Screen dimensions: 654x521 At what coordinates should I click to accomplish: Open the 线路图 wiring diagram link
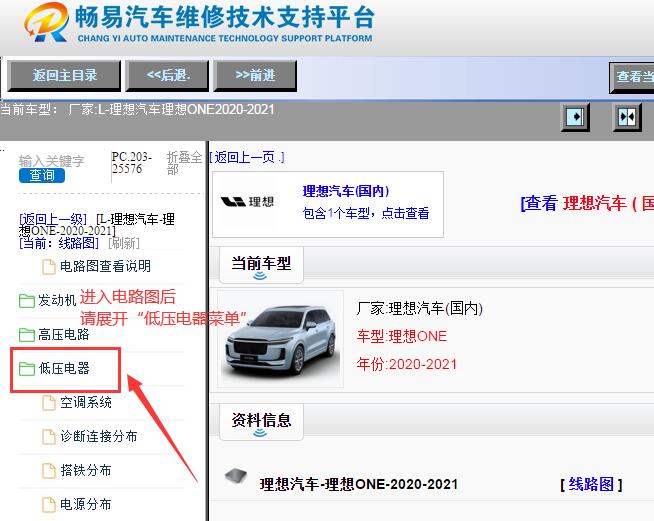[x=591, y=484]
